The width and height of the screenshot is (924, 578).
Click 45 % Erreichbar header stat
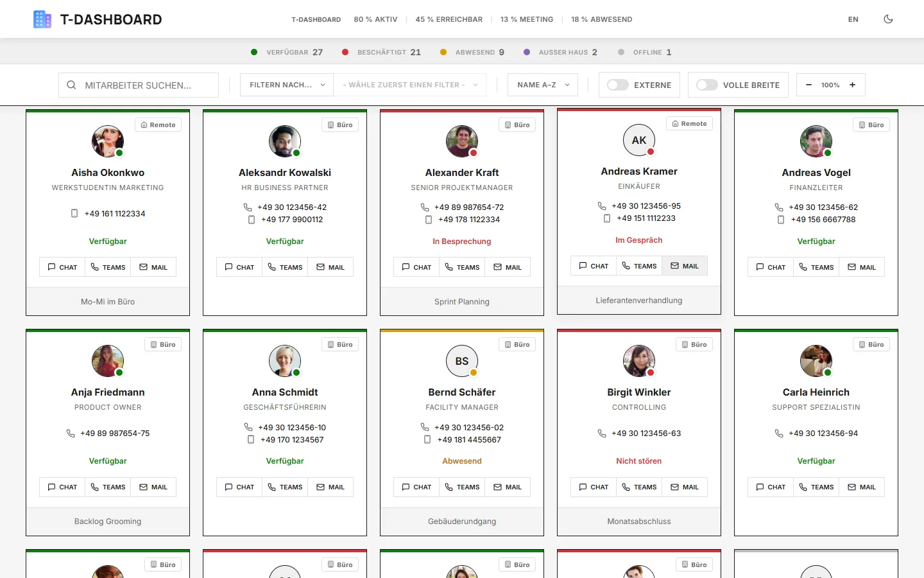coord(449,19)
